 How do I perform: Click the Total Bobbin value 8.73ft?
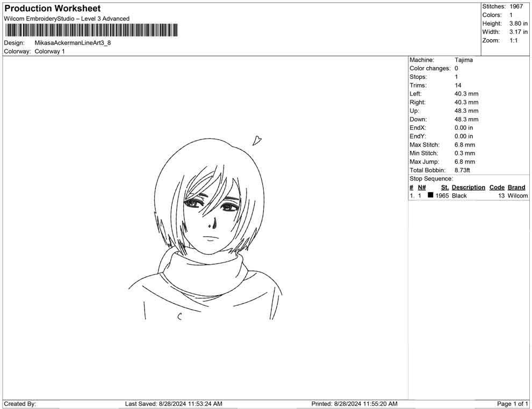(463, 170)
